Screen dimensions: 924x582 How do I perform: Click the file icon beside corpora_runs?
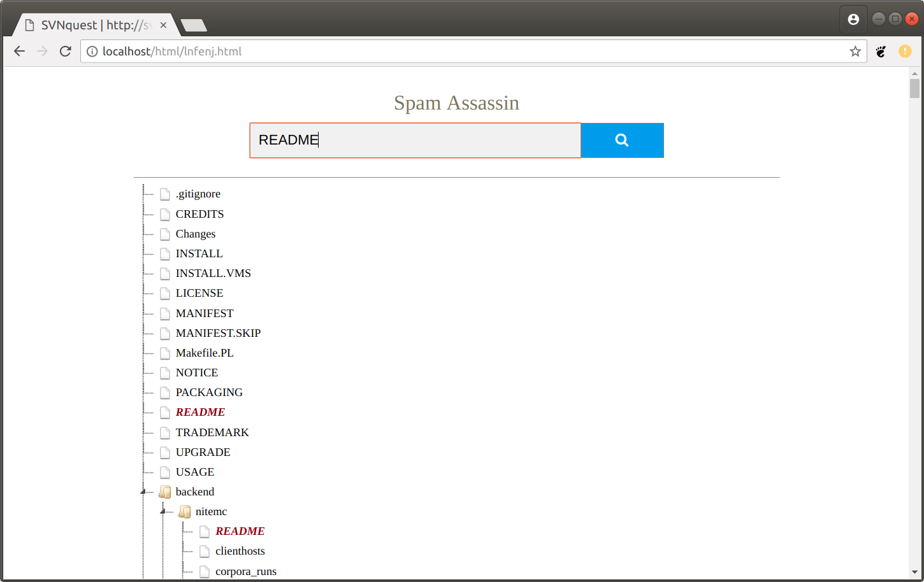click(205, 571)
